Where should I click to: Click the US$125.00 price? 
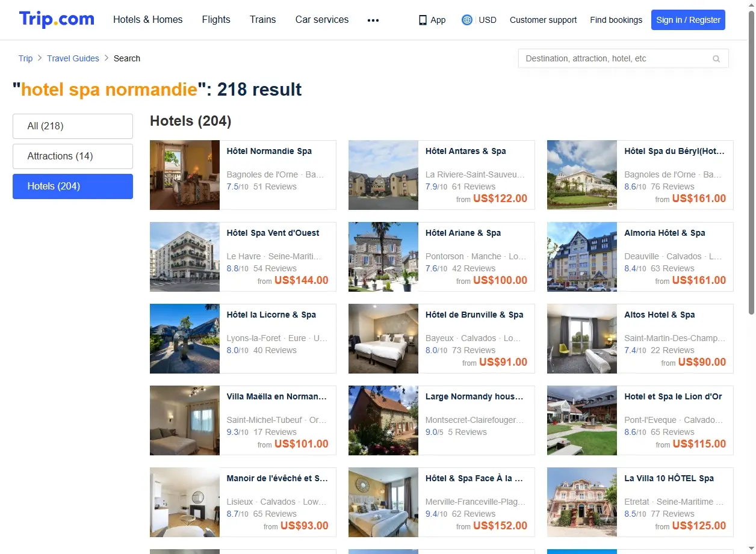coord(699,526)
